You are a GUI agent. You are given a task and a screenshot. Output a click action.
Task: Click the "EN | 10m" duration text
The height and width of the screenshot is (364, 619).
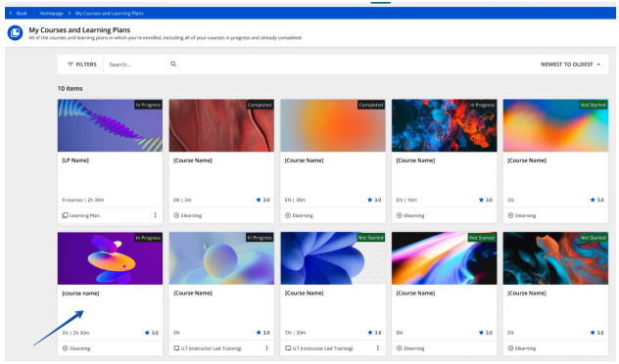406,200
